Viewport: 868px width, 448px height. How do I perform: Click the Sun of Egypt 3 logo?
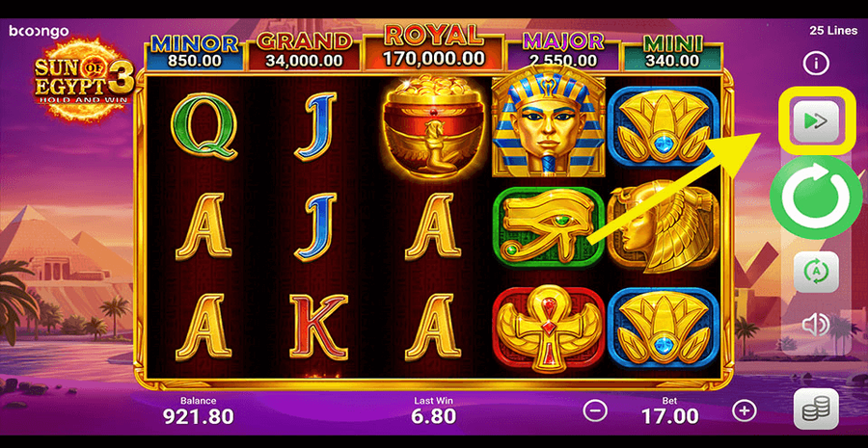[x=84, y=80]
